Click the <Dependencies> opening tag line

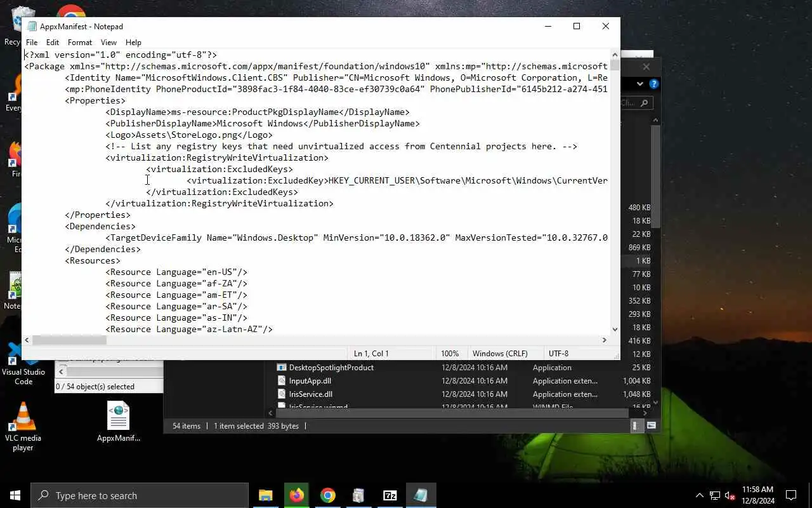pyautogui.click(x=100, y=226)
